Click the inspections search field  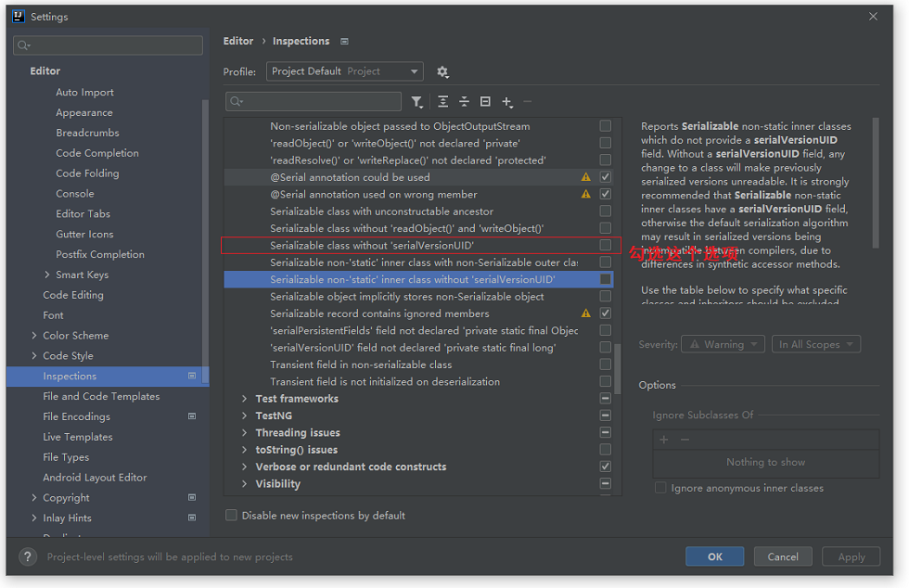pos(314,101)
